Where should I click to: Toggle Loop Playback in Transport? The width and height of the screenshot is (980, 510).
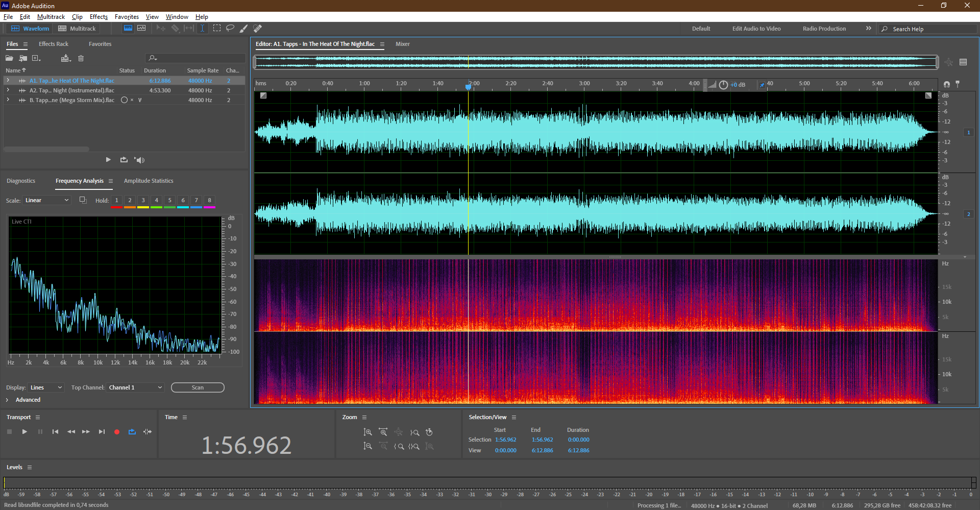pos(132,432)
